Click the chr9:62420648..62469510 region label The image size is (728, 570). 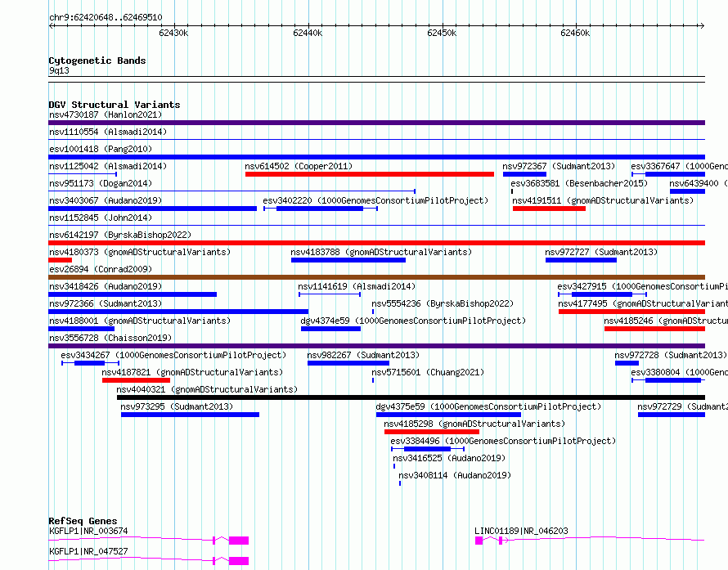click(106, 18)
